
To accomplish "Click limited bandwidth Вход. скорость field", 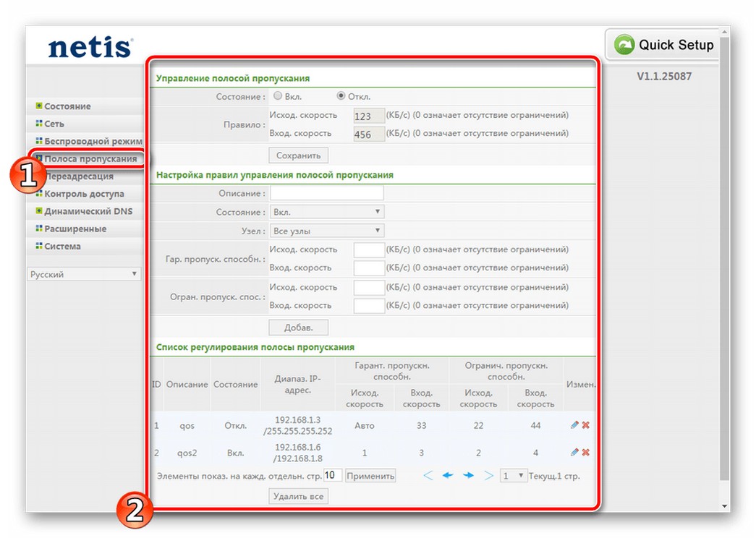I will coord(370,306).
